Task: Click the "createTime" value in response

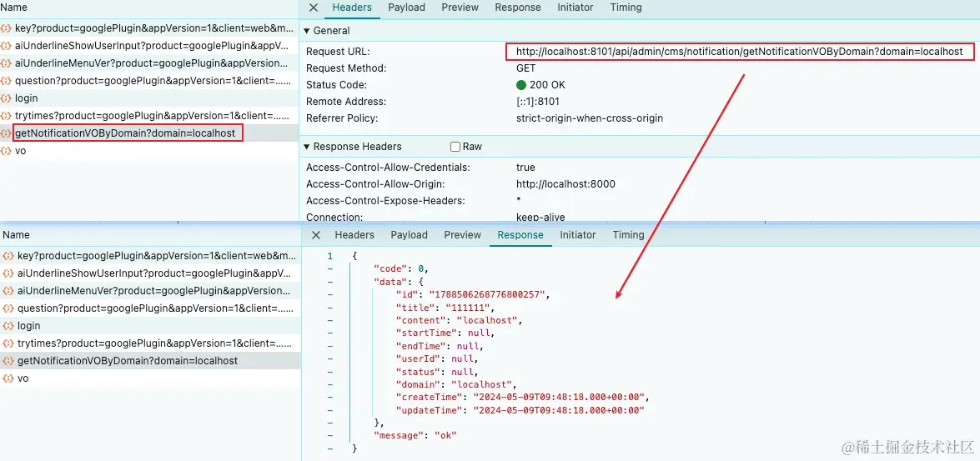Action: 560,397
